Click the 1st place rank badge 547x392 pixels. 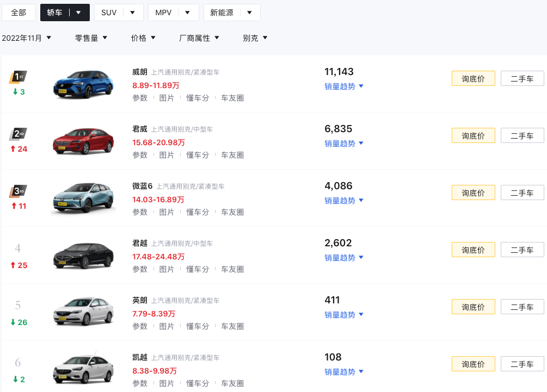click(18, 77)
